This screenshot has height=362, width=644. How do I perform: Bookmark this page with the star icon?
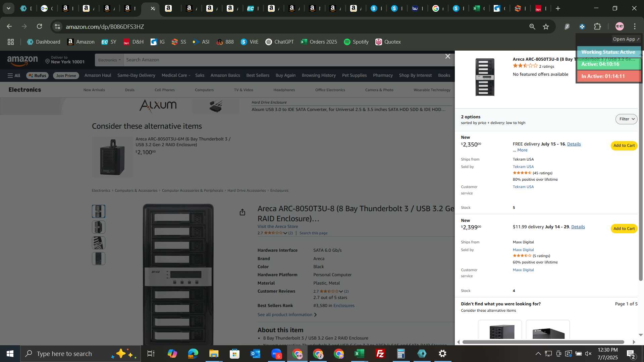546,26
